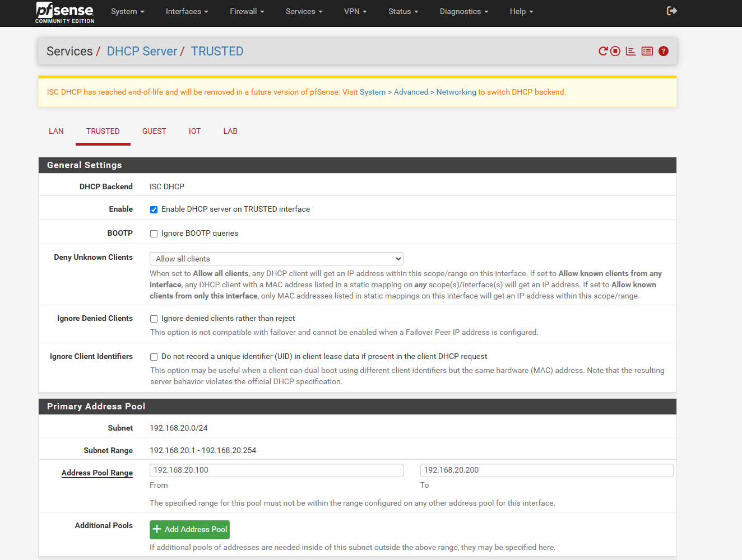Screen dimensions: 742x560
Task: Click the TRUSTED breadcrumb link
Action: coord(217,51)
